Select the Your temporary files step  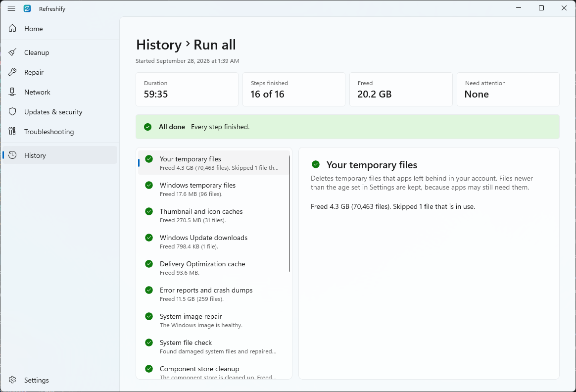coord(214,163)
